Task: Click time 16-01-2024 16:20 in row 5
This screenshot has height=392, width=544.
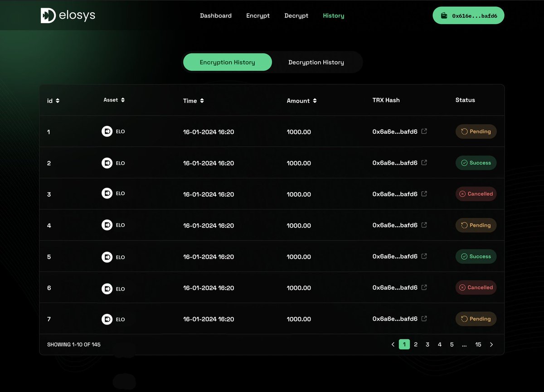Action: (x=209, y=257)
